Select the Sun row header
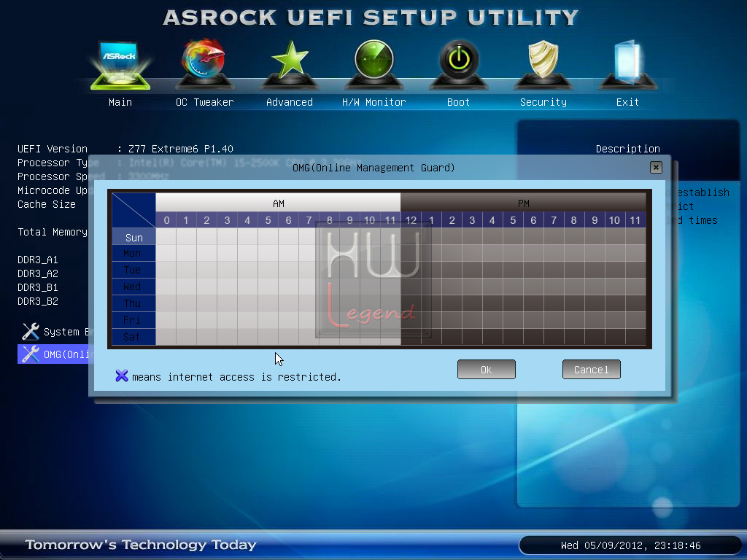Image resolution: width=747 pixels, height=560 pixels. [x=134, y=237]
